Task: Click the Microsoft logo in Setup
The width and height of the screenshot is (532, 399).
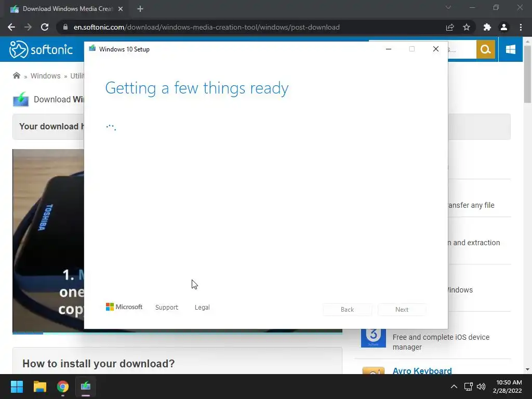Action: 124,307
